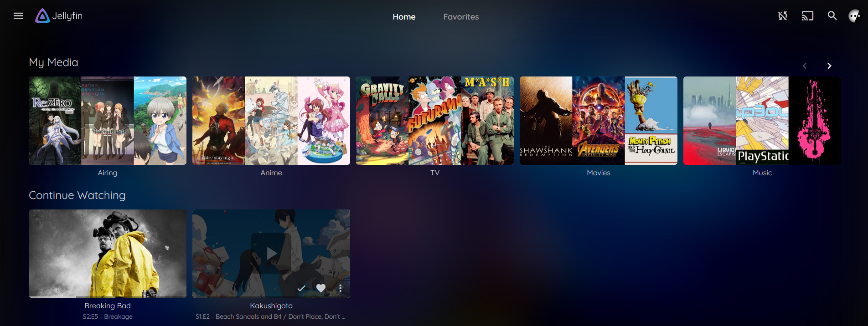The width and height of the screenshot is (868, 326).
Task: Open the Movies library card
Action: (598, 121)
